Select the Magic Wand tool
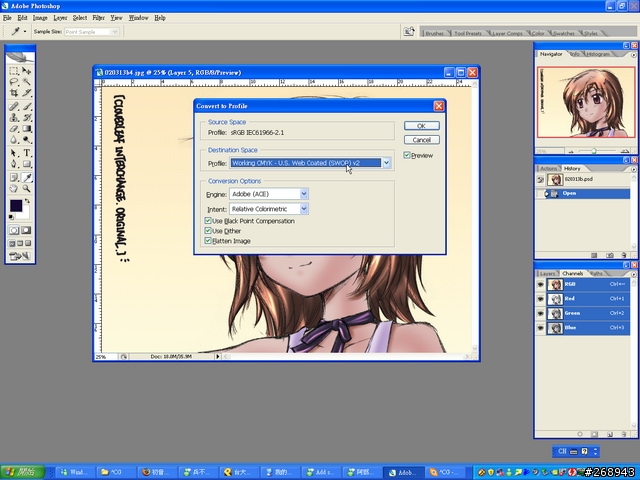 27,82
